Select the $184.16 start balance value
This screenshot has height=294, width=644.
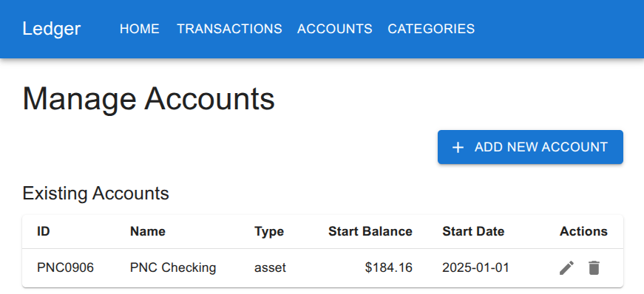pos(388,267)
